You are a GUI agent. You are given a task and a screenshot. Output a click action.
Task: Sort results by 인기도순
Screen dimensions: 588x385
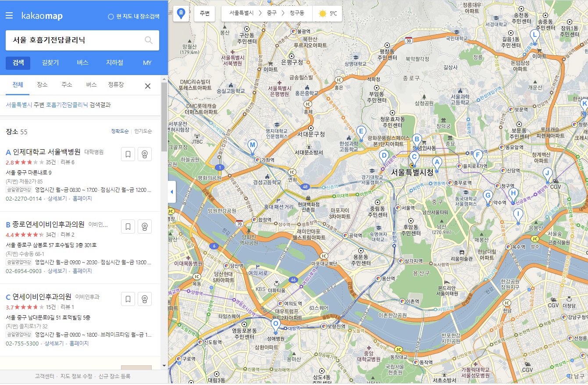[x=143, y=131]
